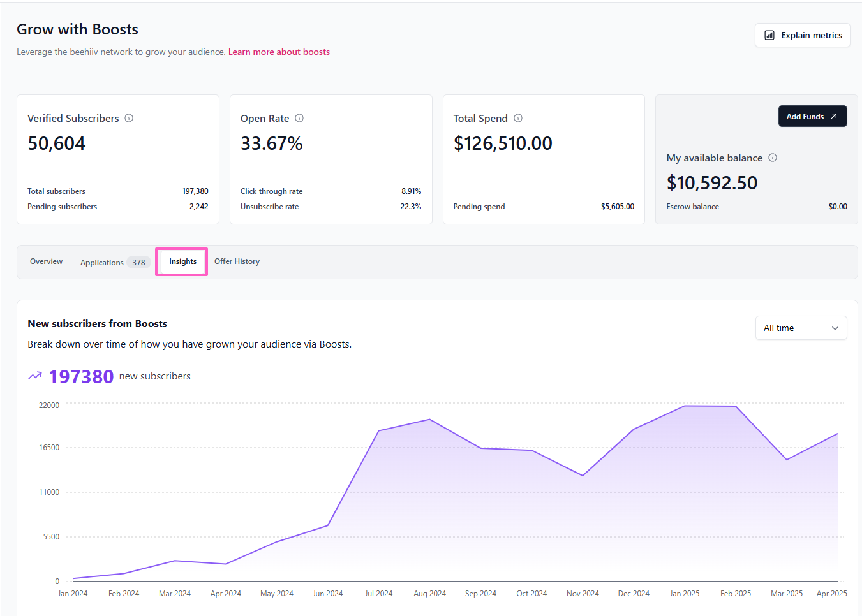
Task: Select the Insights tab
Action: 182,261
